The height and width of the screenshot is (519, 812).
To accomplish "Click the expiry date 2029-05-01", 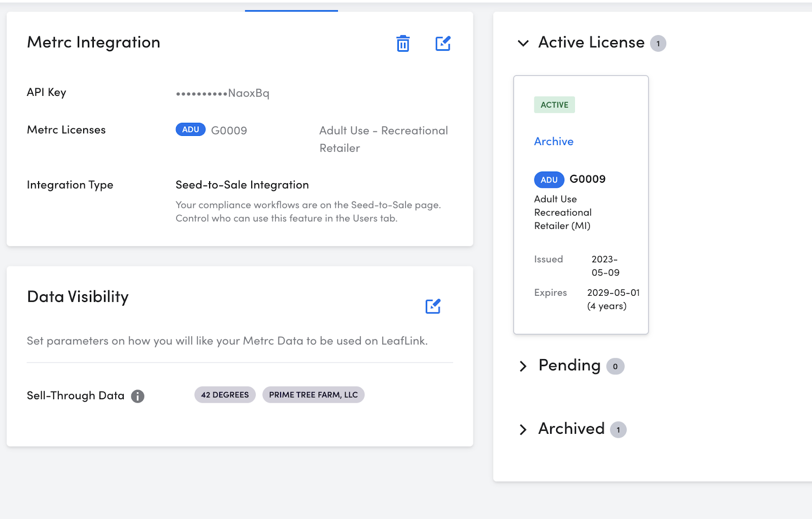I will (614, 293).
